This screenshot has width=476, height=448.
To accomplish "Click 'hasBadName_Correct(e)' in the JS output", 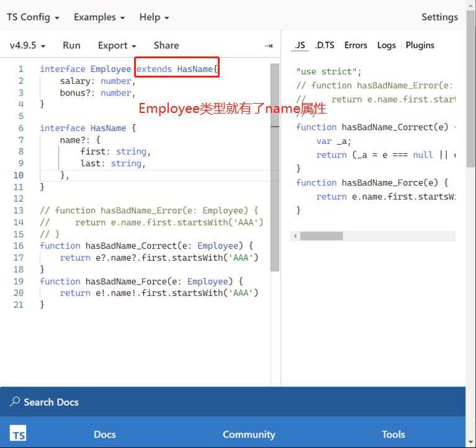I will (x=395, y=127).
